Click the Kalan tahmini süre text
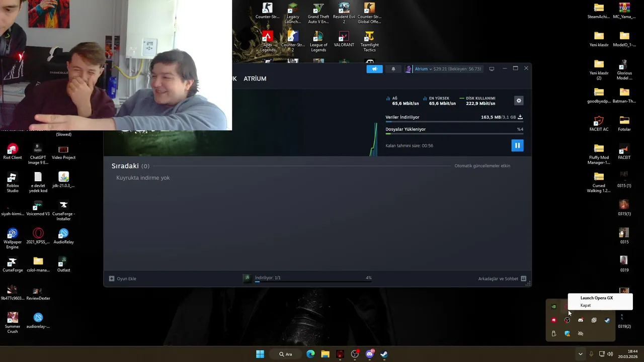Screen dimensions: 644x362 click(x=409, y=146)
